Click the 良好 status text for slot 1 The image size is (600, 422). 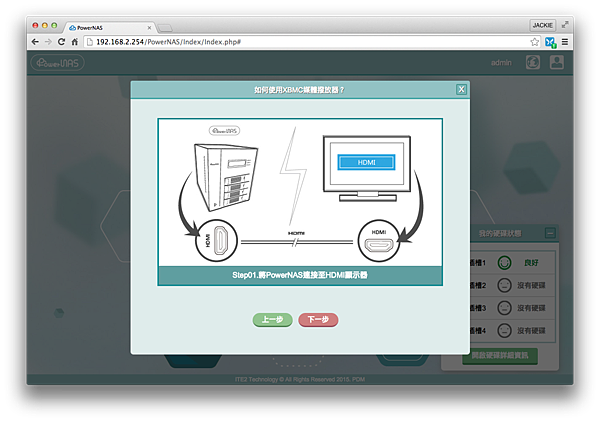coord(531,263)
